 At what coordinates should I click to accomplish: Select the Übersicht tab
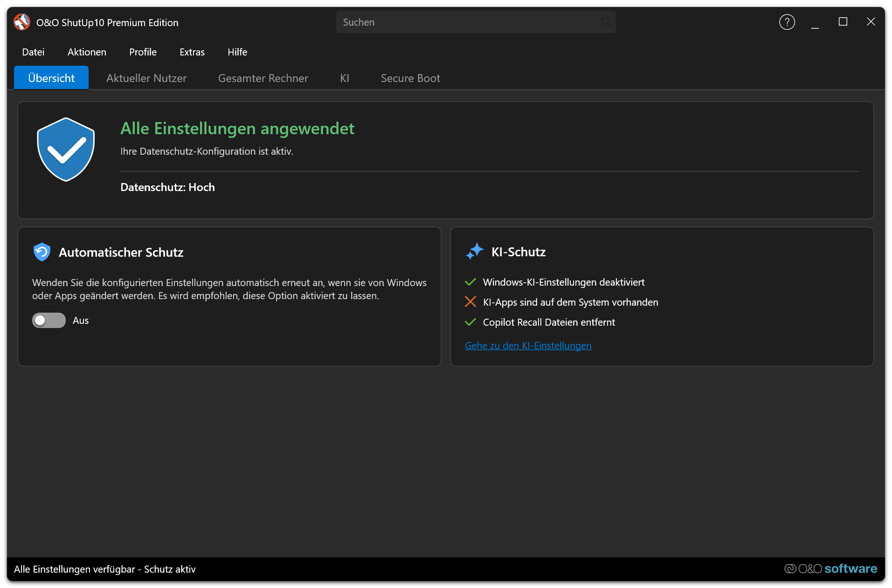point(51,78)
